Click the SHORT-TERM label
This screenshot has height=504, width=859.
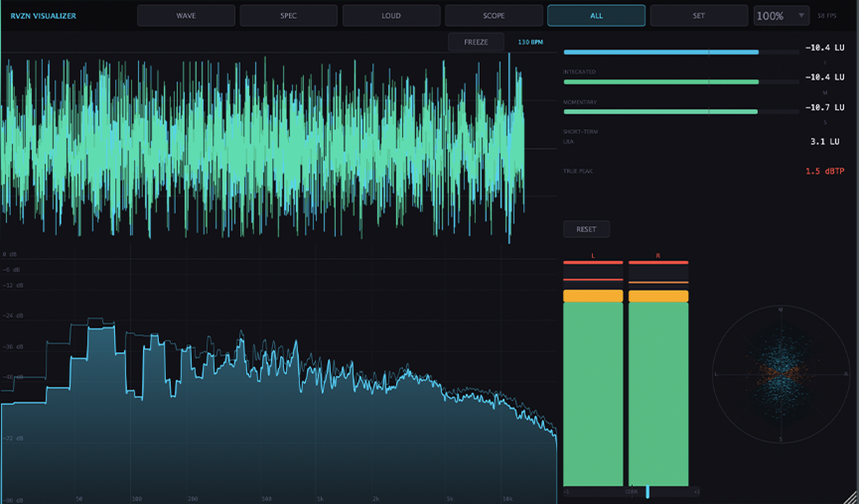(x=580, y=131)
